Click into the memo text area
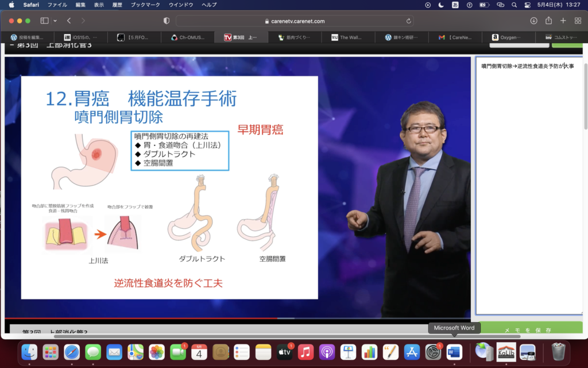 point(528,190)
